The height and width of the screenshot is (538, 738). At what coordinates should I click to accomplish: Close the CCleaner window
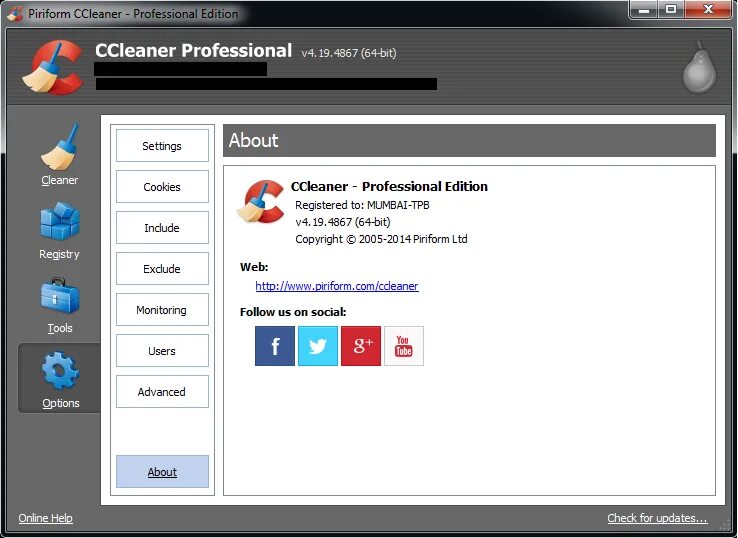tap(708, 9)
